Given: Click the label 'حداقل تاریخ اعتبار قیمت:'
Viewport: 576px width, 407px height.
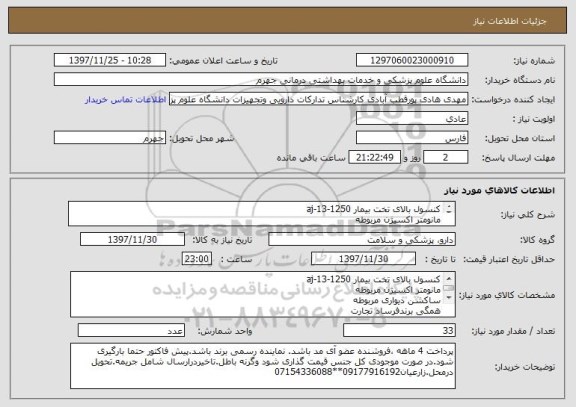Looking at the screenshot, I should click(x=509, y=259).
